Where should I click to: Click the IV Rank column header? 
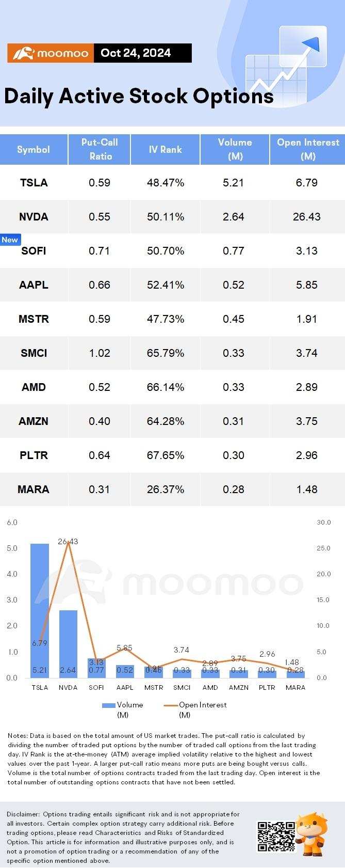(x=165, y=150)
